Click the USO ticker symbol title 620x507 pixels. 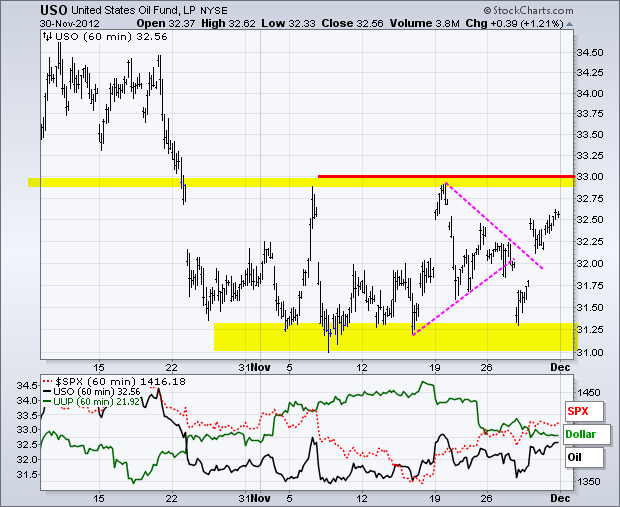coord(54,10)
